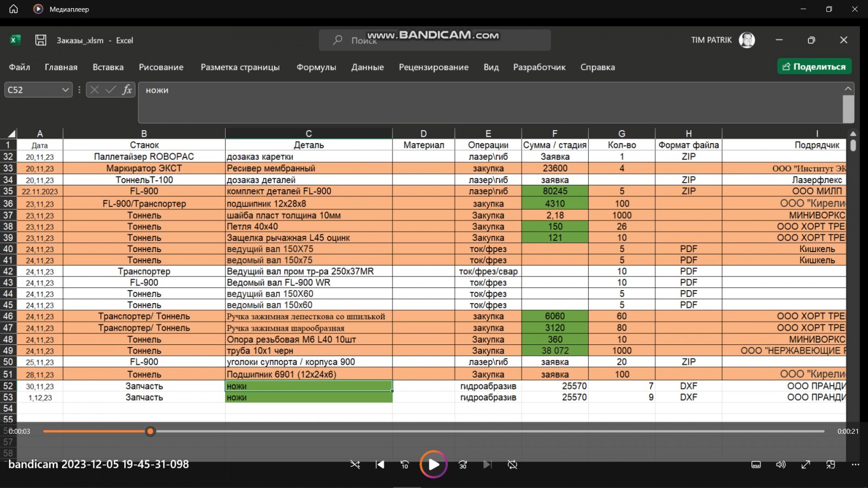The image size is (868, 488).
Task: Switch to the mini player view
Action: click(831, 465)
